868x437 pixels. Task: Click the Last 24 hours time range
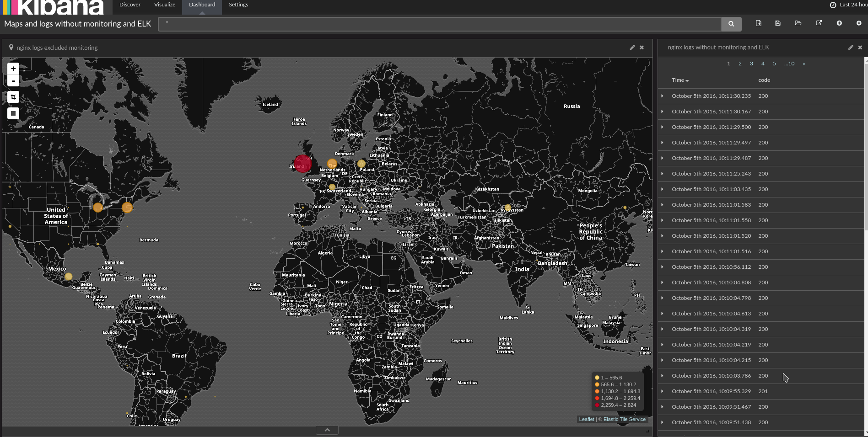[853, 5]
